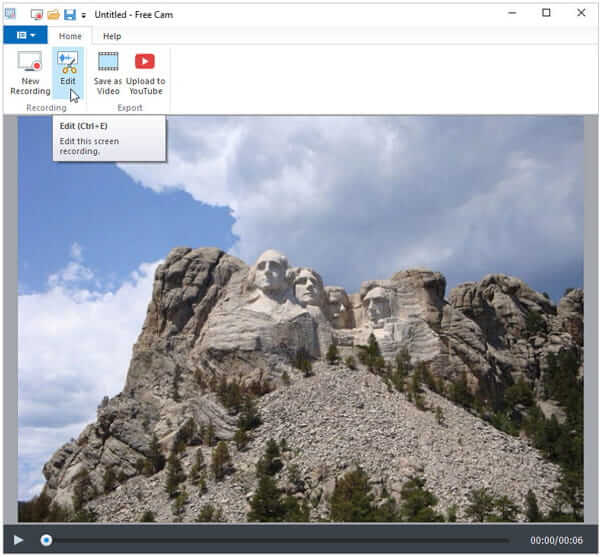Click the 00:00/00:06 time display
The image size is (600, 557).
click(555, 540)
